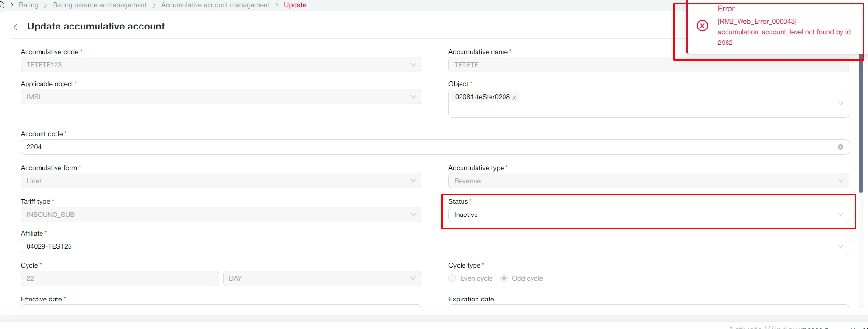Viewport: 868px width, 329px height.
Task: Expand the Affiliate dropdown
Action: (840, 246)
